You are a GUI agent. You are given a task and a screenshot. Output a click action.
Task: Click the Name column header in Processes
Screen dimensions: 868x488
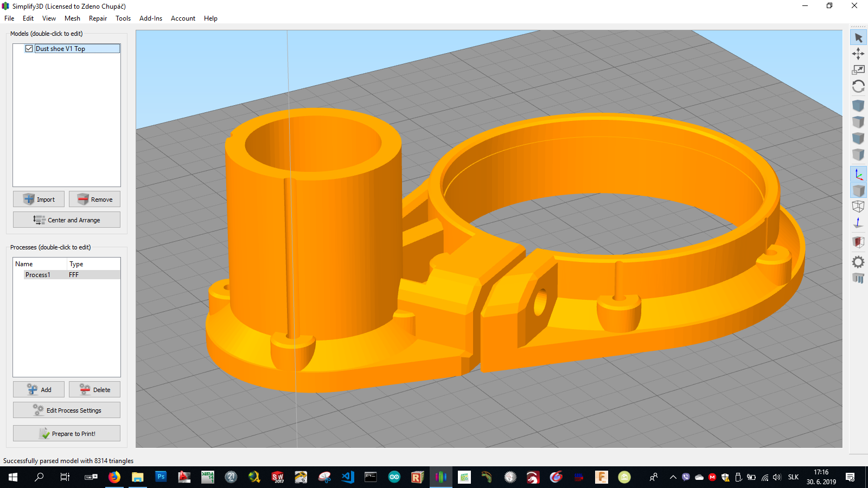(40, 264)
